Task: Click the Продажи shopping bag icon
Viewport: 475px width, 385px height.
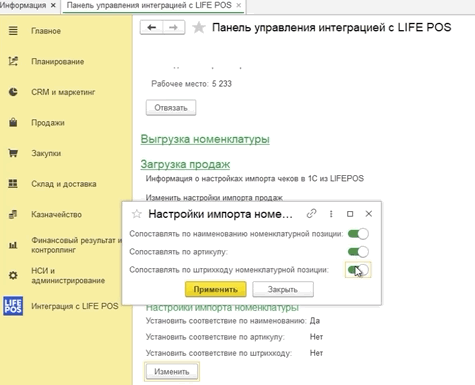Action: coord(13,122)
